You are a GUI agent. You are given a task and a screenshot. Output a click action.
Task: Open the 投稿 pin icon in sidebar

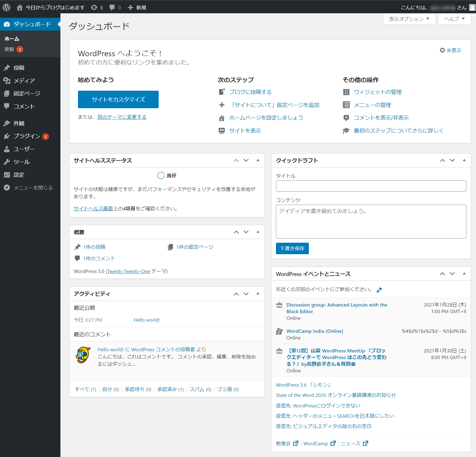(x=7, y=68)
